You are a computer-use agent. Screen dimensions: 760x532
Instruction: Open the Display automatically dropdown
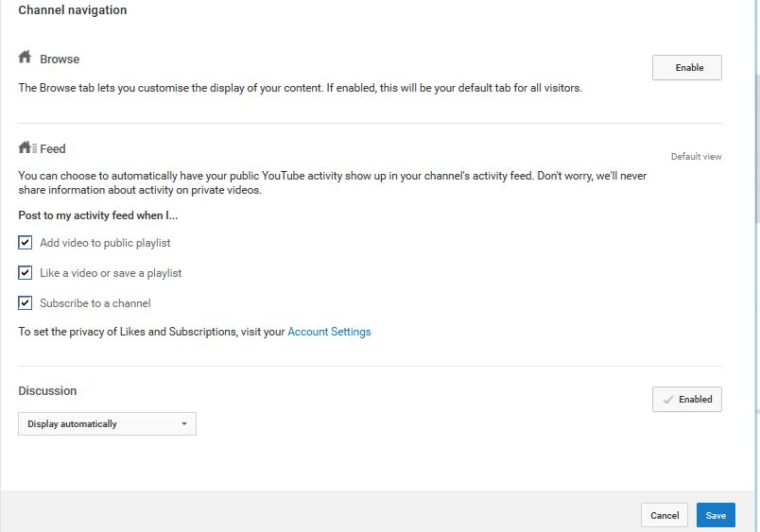coord(107,424)
